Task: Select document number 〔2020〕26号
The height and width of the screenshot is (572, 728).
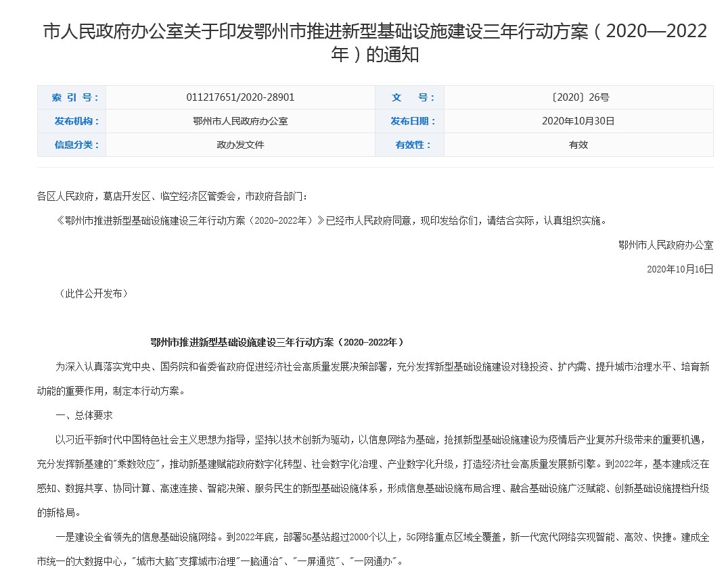Action: [579, 97]
